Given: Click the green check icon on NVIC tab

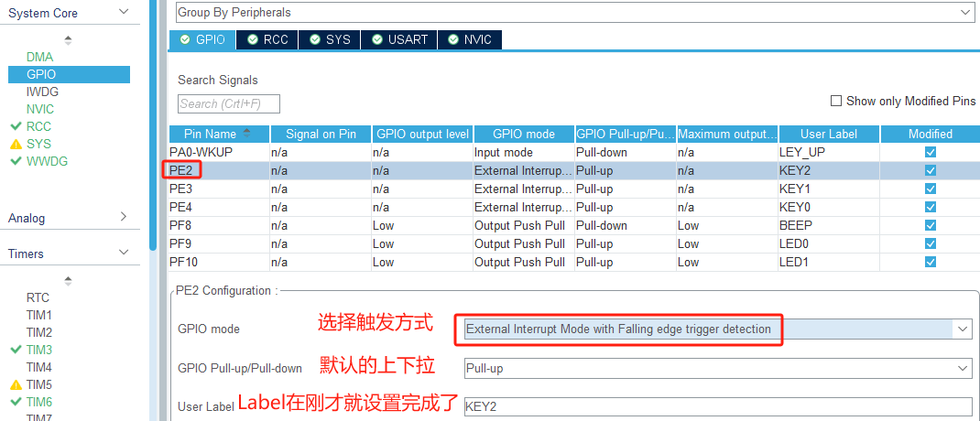Looking at the screenshot, I should 453,39.
